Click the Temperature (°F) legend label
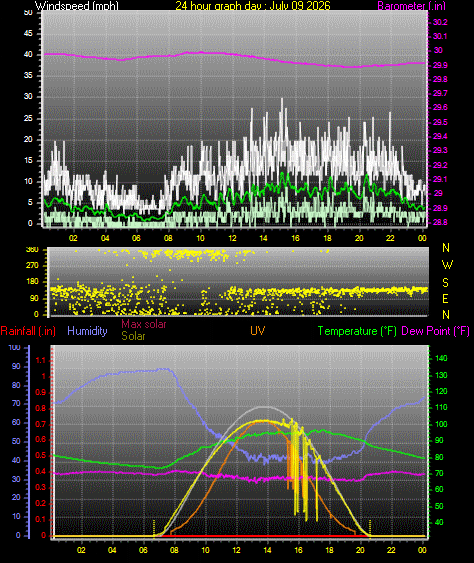This screenshot has height=563, width=474. [x=357, y=331]
